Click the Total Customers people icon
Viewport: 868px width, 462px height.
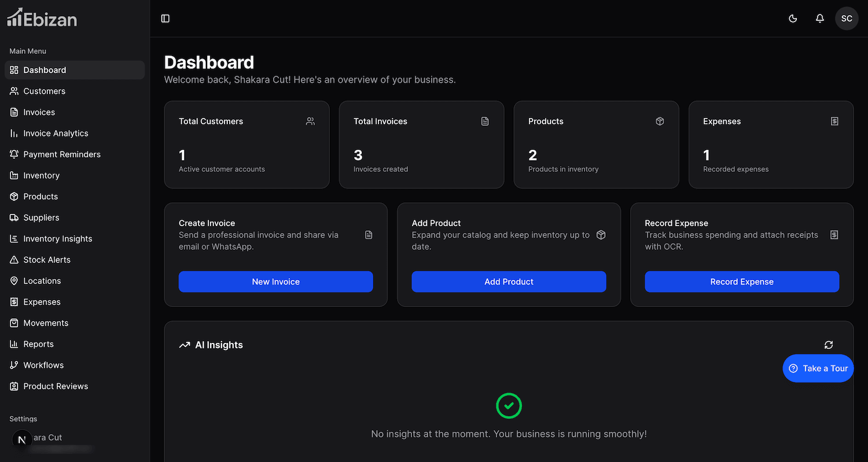[x=311, y=121]
